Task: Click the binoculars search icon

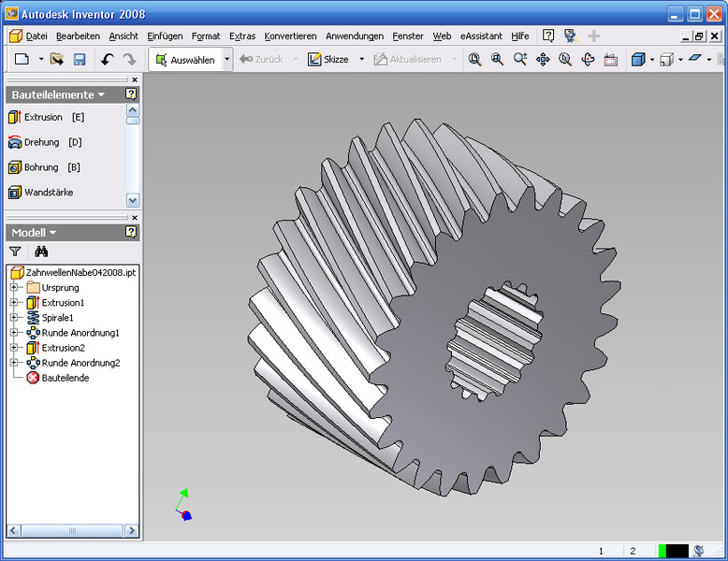Action: tap(40, 252)
